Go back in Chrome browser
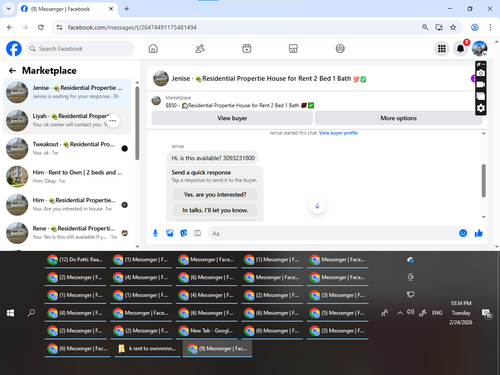This screenshot has height=375, width=500. tap(10, 27)
